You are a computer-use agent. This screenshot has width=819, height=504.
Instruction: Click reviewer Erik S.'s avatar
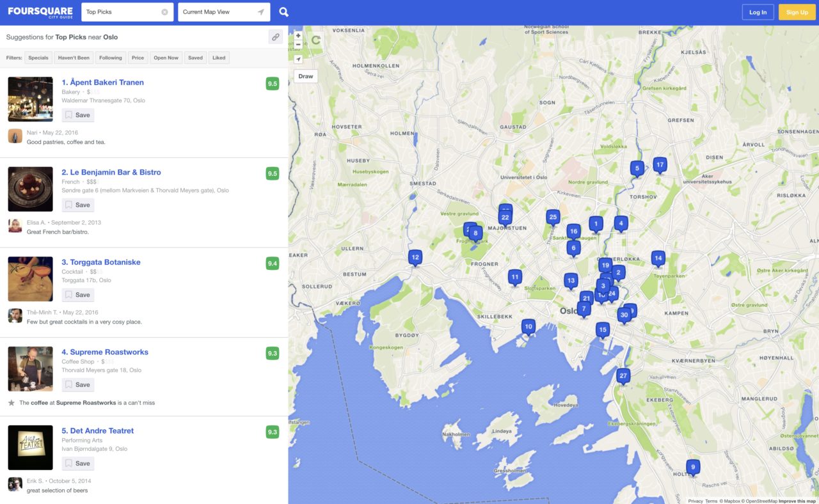click(x=15, y=484)
